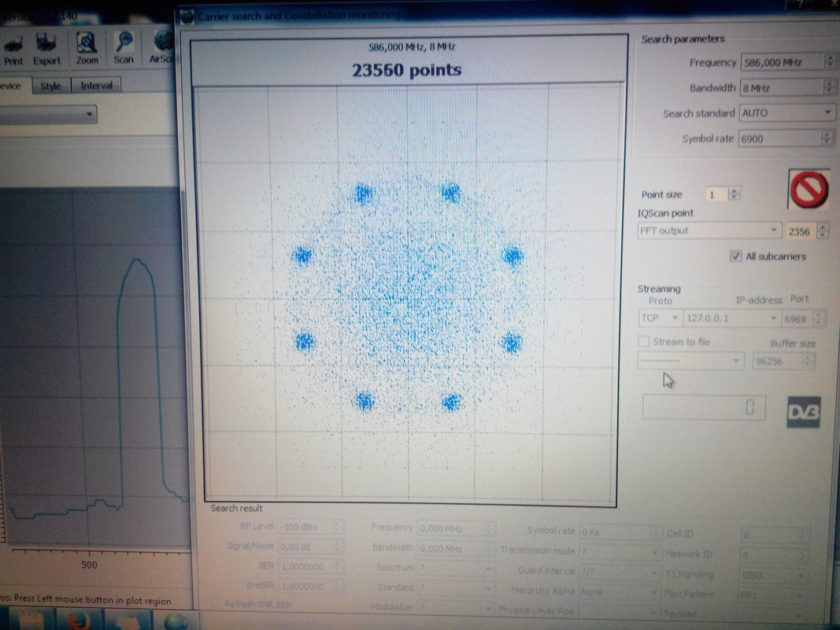Open the FFT output IQScan dropdown
Viewport: 840px width, 630px height.
tap(709, 231)
